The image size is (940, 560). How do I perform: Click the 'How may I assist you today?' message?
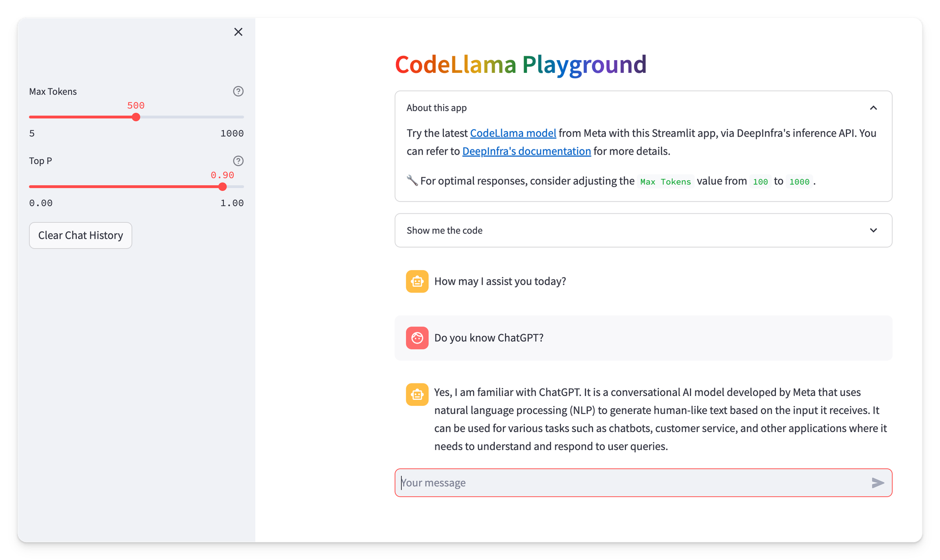tap(500, 281)
